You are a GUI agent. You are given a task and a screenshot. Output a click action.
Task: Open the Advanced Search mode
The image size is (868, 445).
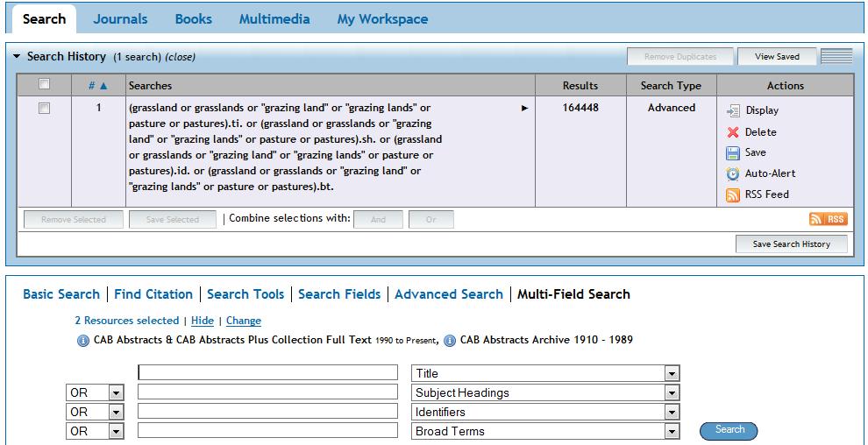(449, 294)
